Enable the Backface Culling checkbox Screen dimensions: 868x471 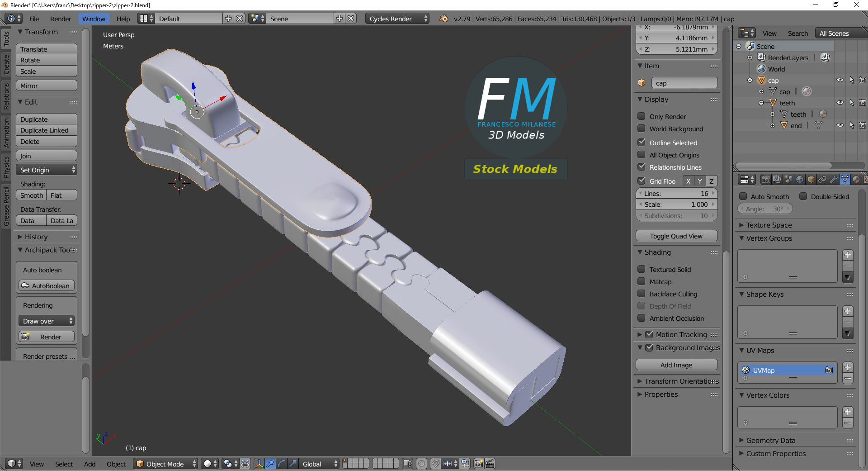(x=641, y=294)
